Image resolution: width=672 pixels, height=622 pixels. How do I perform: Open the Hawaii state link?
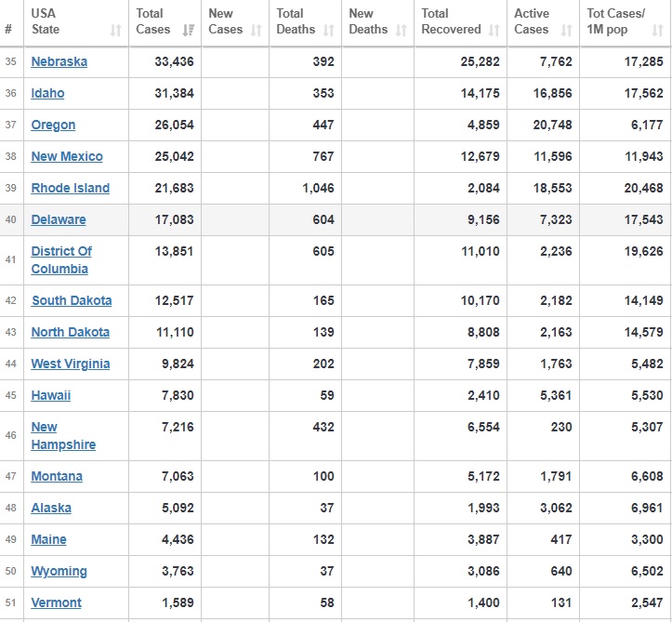coord(50,395)
